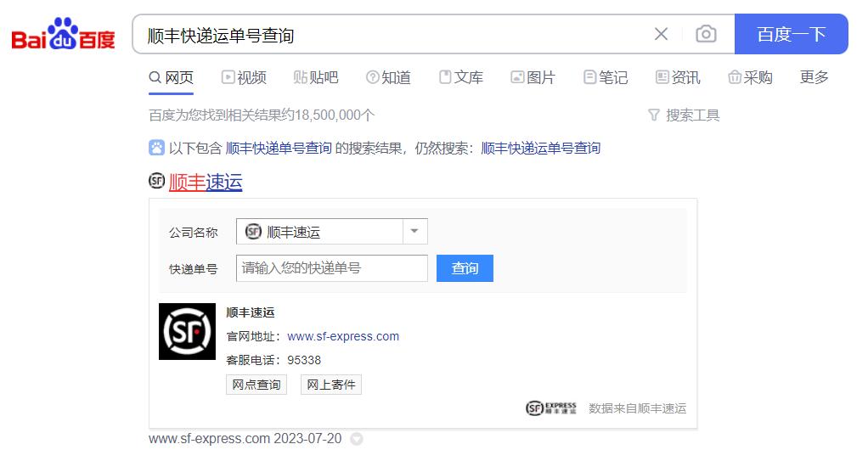868x461 pixels.
Task: Click the result count 18,500,000个 text
Action: 335,115
